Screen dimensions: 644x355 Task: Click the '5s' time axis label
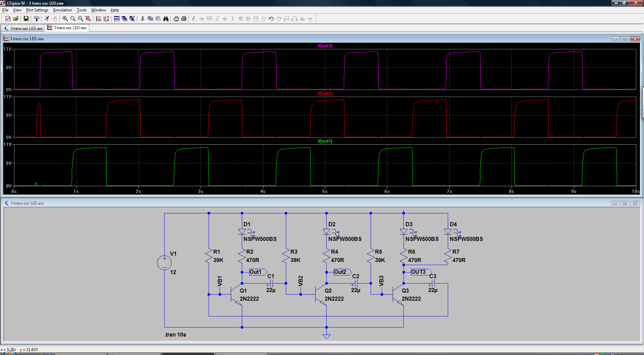tap(325, 191)
